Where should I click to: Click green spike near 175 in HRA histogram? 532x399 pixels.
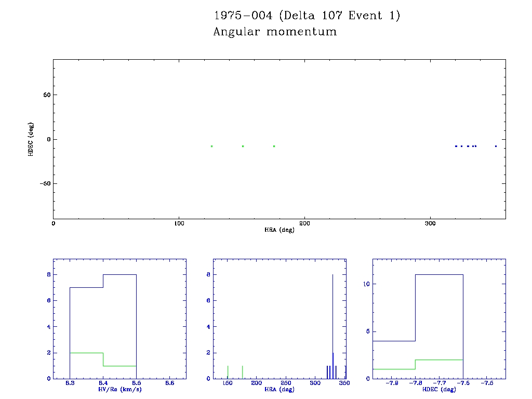[242, 372]
